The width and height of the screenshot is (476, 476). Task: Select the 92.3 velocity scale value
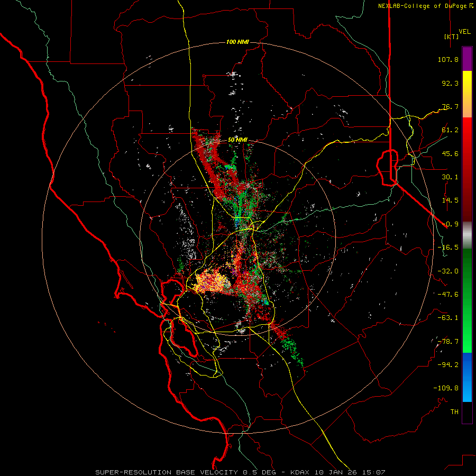coord(450,83)
